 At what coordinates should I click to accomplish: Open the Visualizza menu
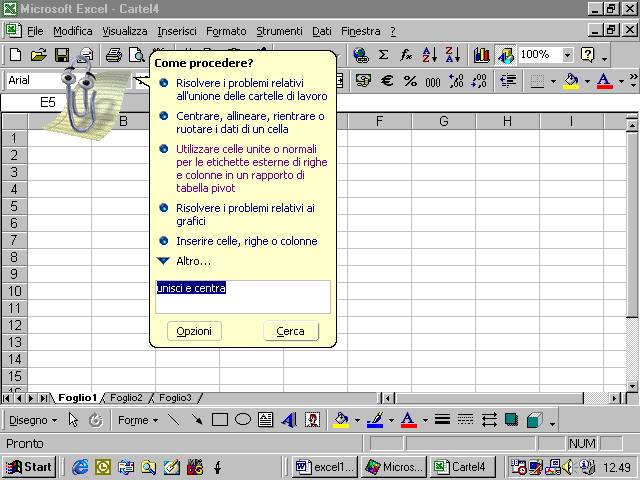point(124,31)
